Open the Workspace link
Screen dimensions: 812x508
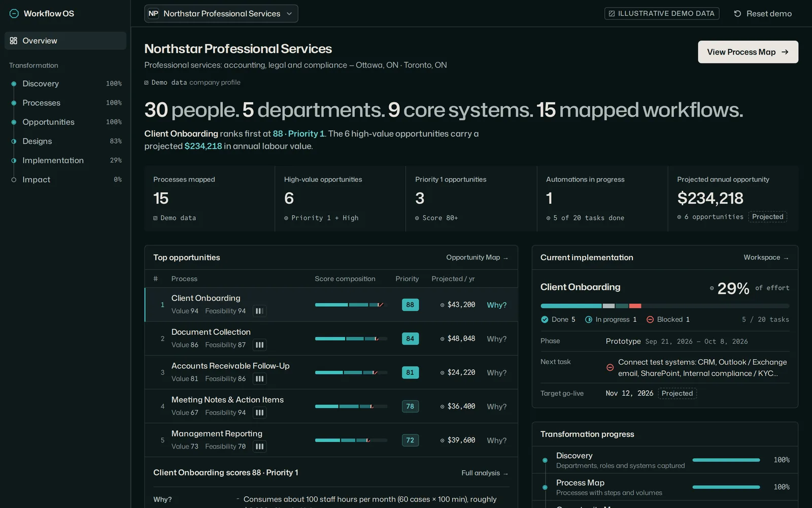pos(766,258)
